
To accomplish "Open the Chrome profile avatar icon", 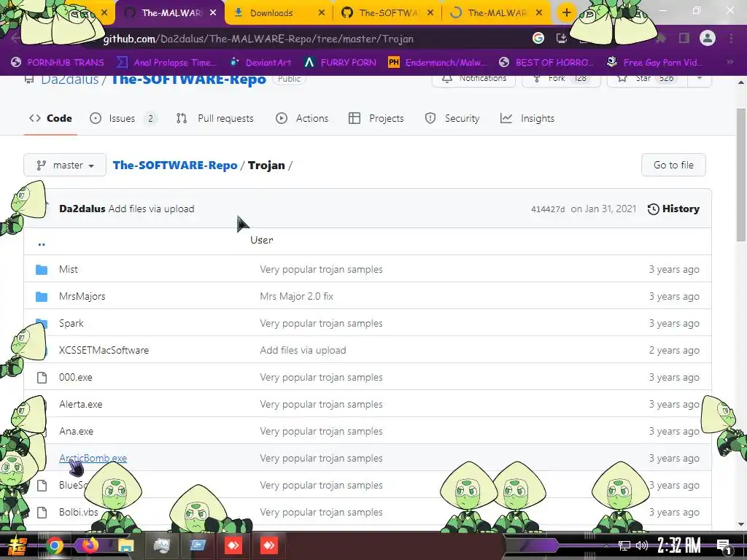I will 708,38.
